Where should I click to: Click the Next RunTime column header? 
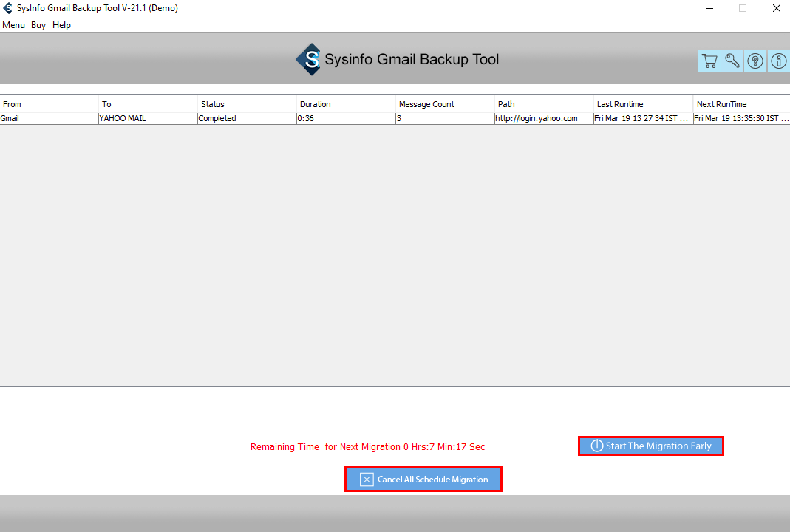tap(742, 104)
